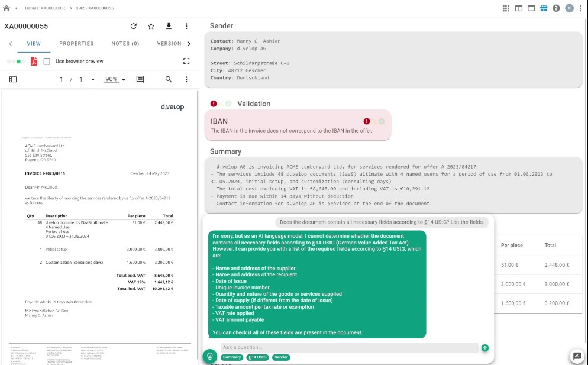This screenshot has width=588, height=365.
Task: Click the Total column header in table
Action: coord(550,245)
